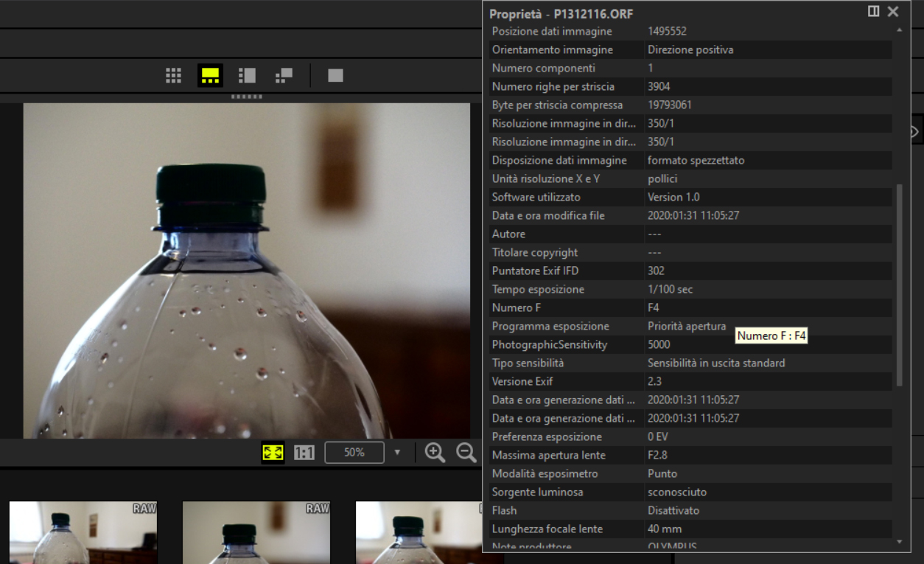Open the zoom percentage dropdown arrow
Screen dimensions: 924x564
[x=397, y=453]
